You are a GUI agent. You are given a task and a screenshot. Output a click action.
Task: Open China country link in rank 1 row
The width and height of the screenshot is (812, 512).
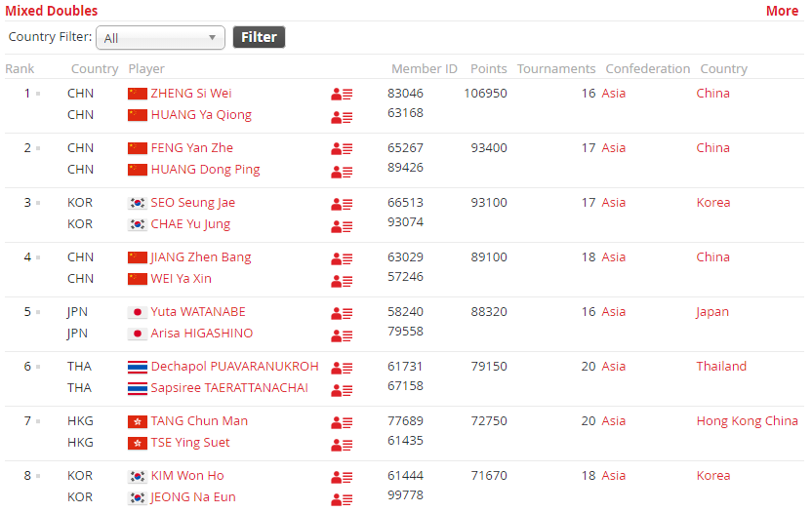[712, 94]
